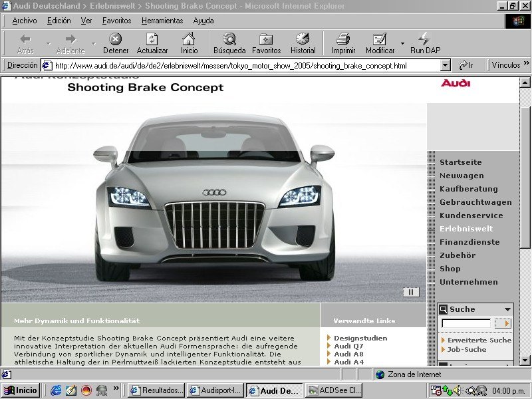Click the URL text in the address bar
The height and width of the screenshot is (399, 532).
pos(231,65)
